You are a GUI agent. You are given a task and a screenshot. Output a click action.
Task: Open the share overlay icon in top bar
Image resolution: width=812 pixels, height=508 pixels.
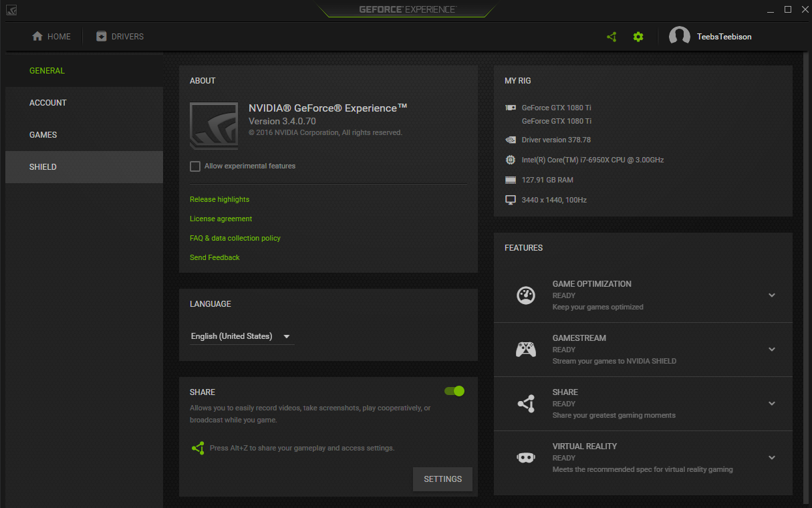(612, 37)
